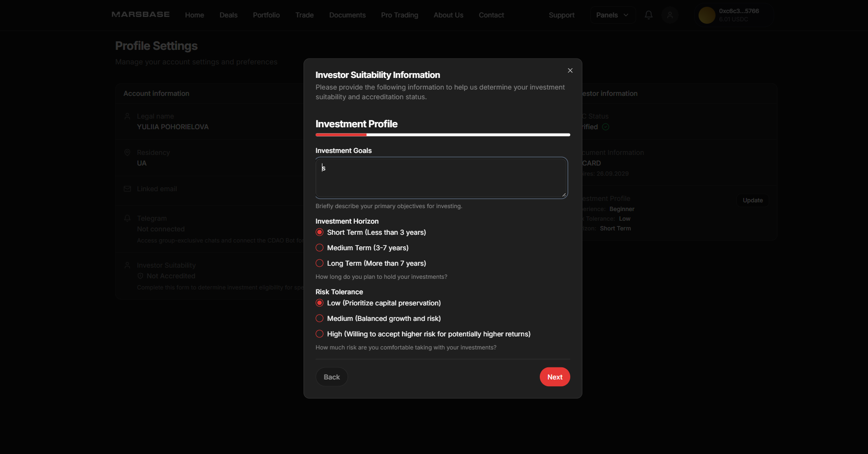Open the user profile icon in header
The image size is (868, 454).
pyautogui.click(x=670, y=15)
